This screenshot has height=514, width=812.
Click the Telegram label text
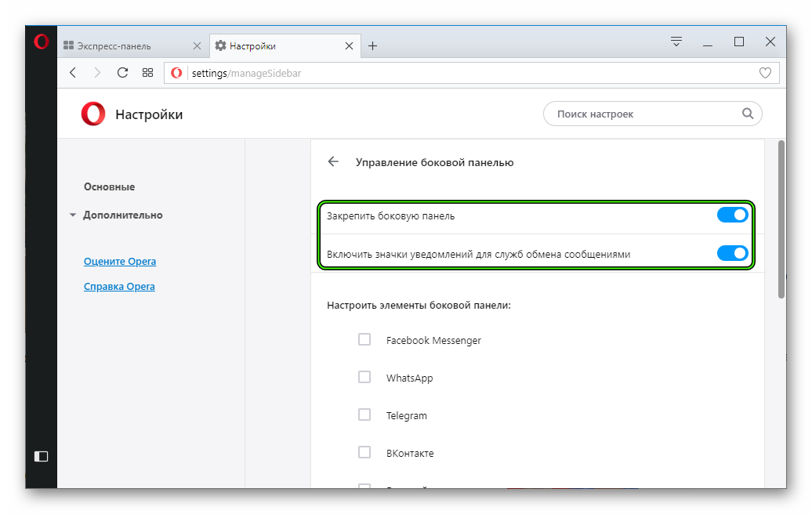coord(407,415)
